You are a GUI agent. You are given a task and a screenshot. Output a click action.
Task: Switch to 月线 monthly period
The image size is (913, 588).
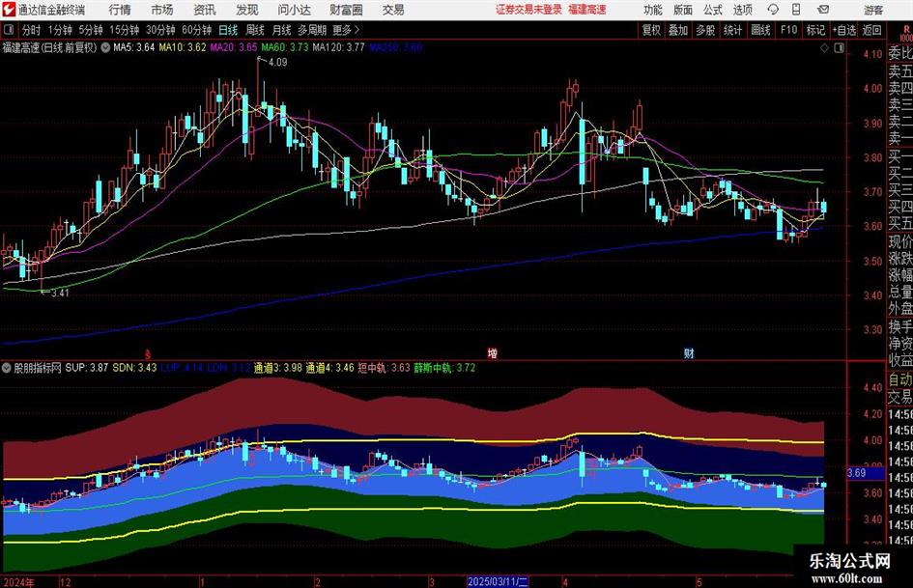click(x=281, y=30)
